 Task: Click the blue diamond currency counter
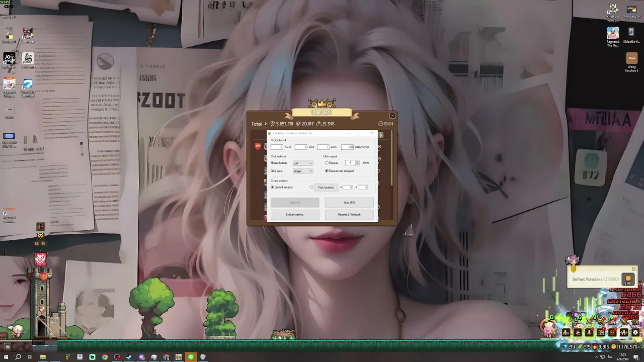click(569, 347)
